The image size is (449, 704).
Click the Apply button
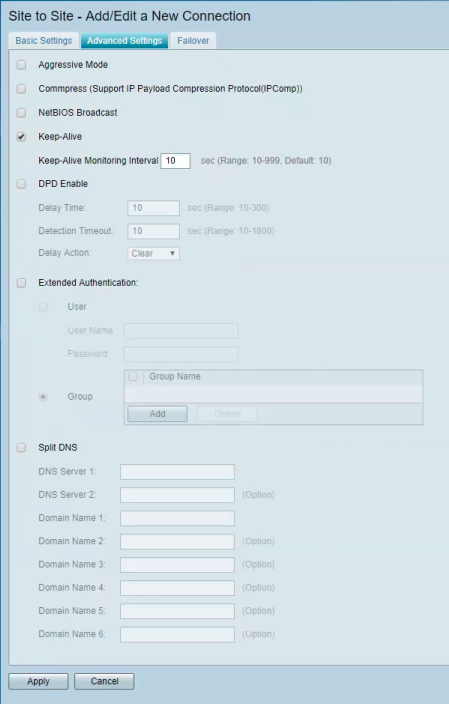click(x=38, y=681)
